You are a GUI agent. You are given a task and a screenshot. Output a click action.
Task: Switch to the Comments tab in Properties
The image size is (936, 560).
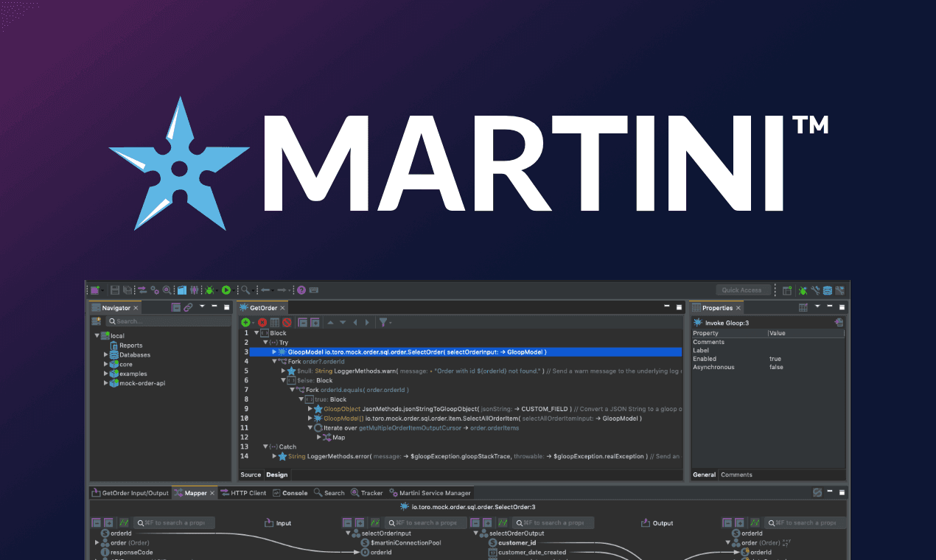735,475
